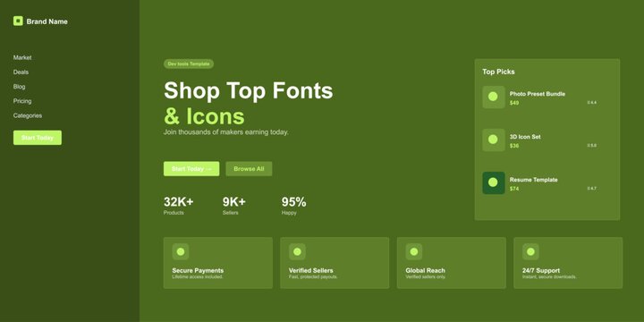
Task: Click the $49 price
Action: click(514, 103)
